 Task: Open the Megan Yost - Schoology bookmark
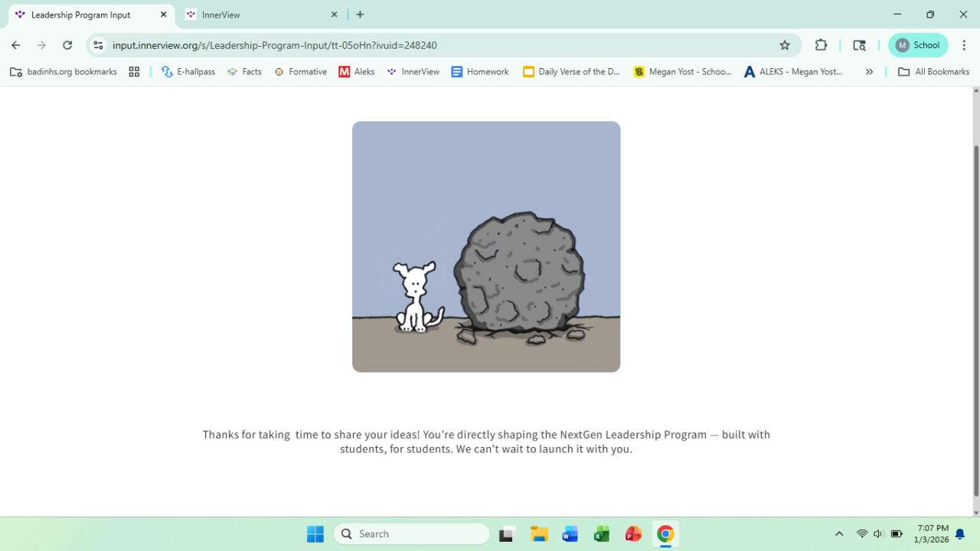coord(683,72)
